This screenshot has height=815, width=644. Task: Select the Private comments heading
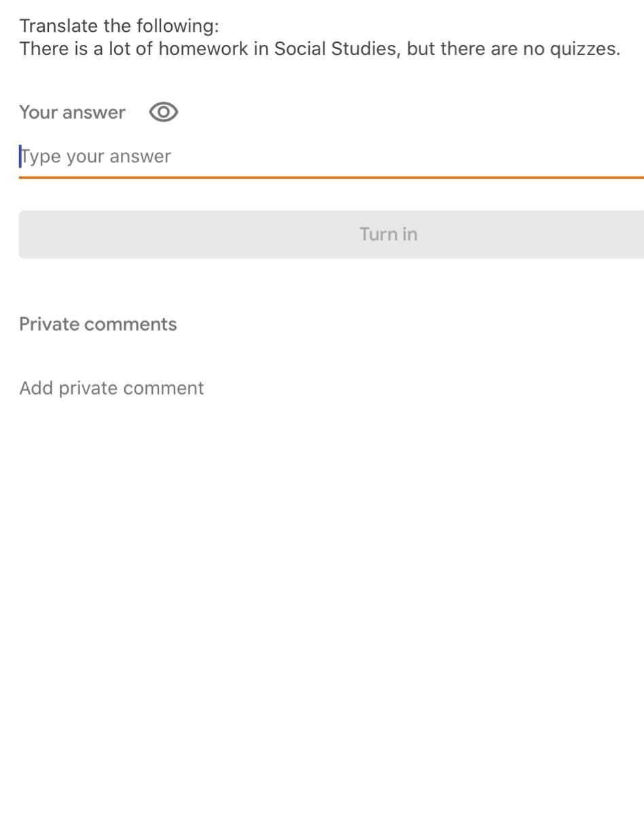(x=98, y=324)
